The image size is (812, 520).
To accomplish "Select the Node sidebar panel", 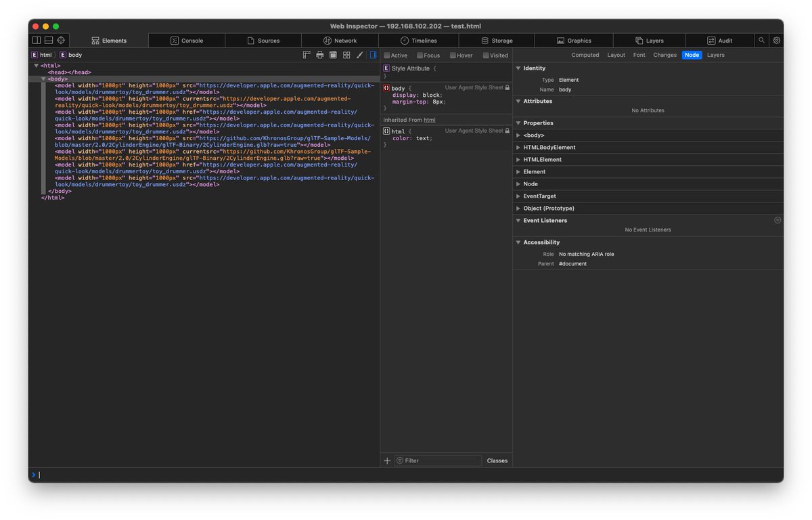I will point(692,55).
